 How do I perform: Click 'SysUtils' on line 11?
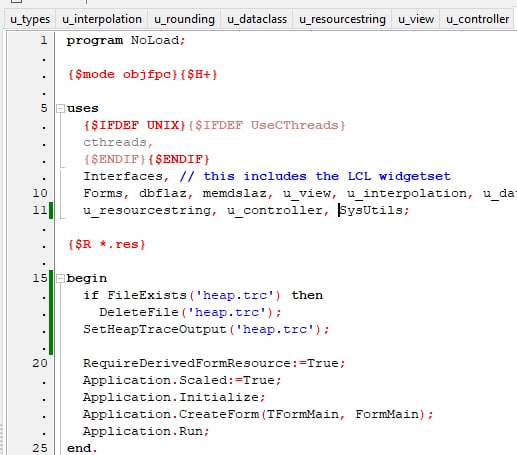point(371,210)
